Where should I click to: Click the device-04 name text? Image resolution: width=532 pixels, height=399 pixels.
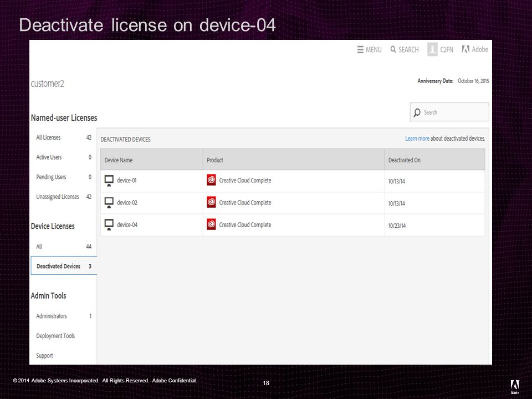point(127,224)
